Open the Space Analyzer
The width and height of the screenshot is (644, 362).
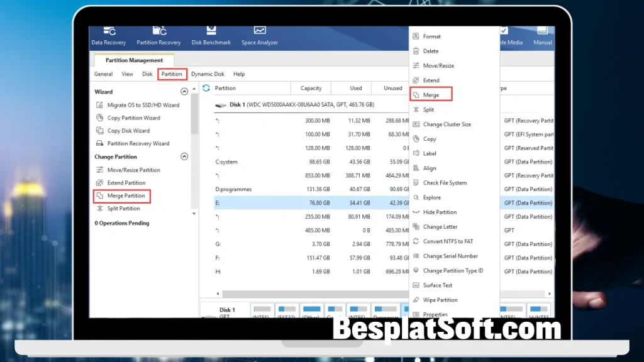pyautogui.click(x=259, y=36)
